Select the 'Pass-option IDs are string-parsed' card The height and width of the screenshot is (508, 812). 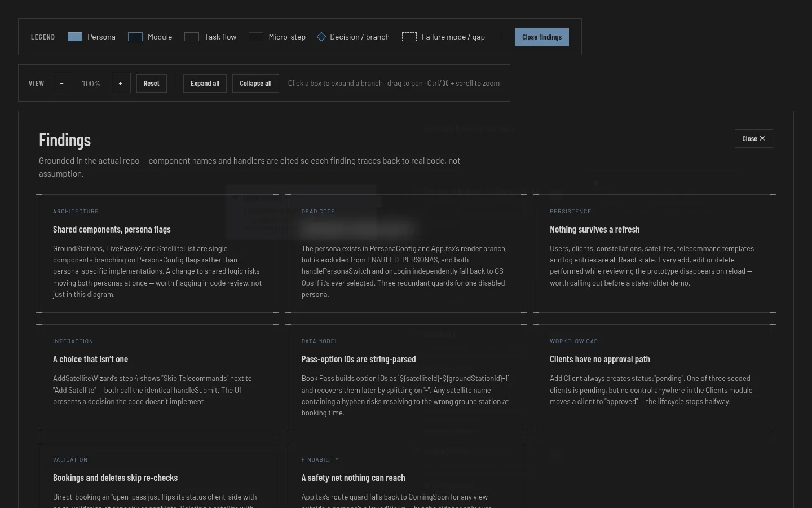pos(406,378)
